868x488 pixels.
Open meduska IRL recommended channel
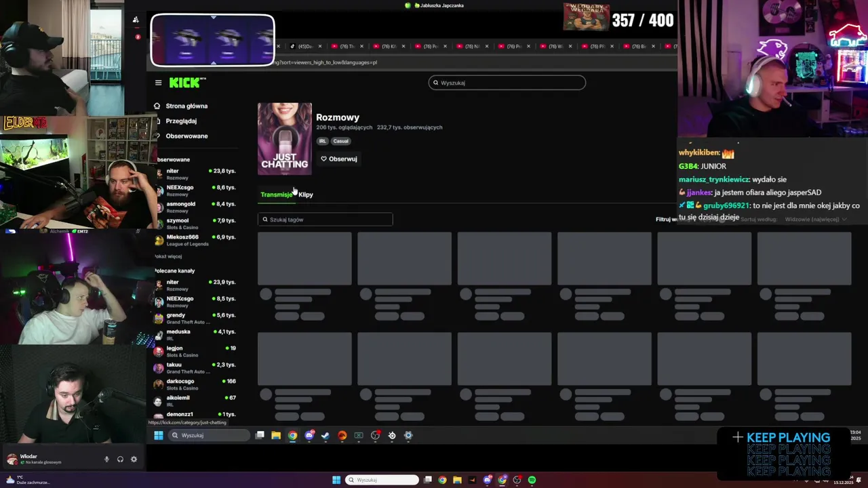(195, 334)
